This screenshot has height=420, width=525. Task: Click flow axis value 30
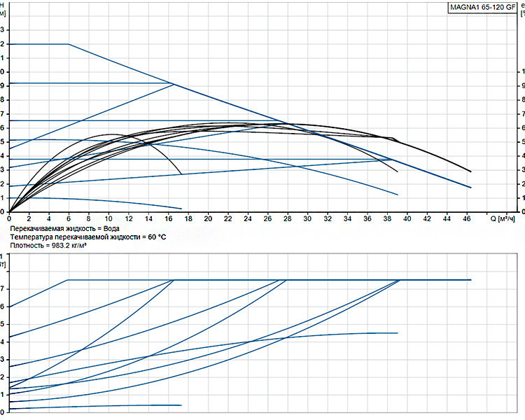[x=307, y=218]
